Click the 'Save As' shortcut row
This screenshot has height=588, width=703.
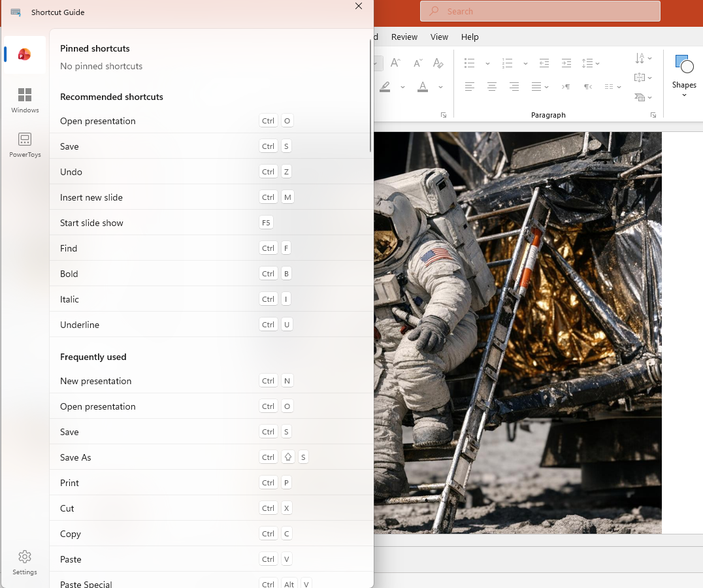point(211,457)
